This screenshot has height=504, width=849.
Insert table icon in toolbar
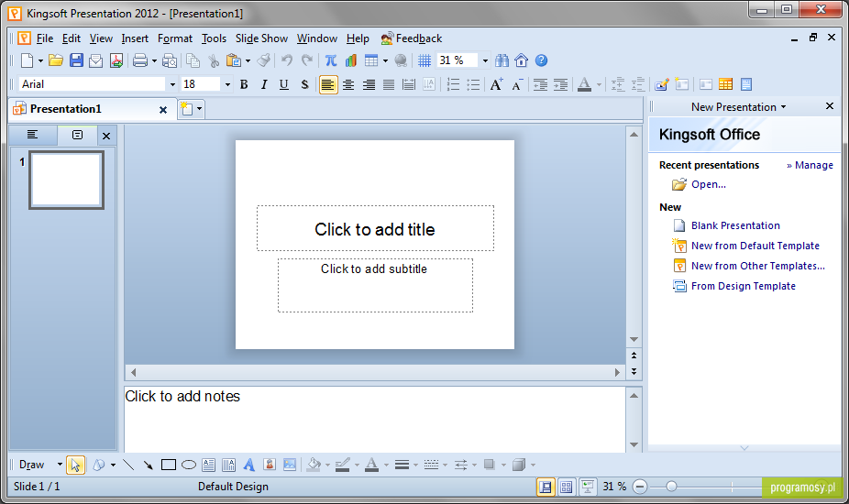coord(371,60)
